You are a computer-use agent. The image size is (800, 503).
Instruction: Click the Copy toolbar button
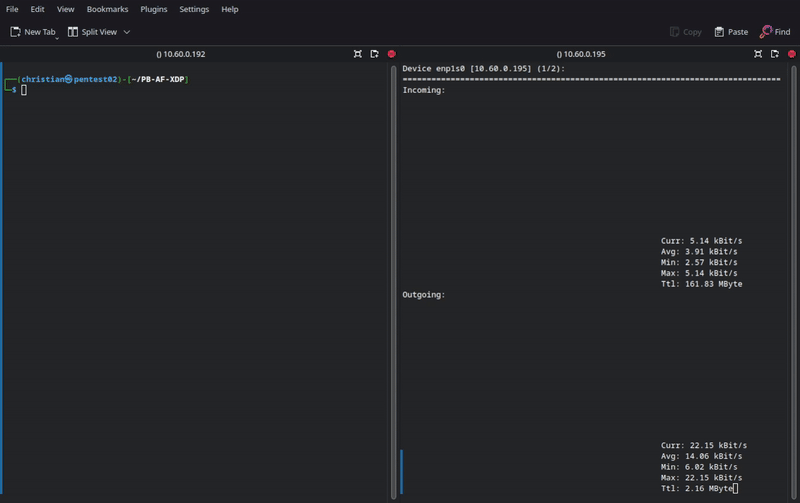pos(685,32)
